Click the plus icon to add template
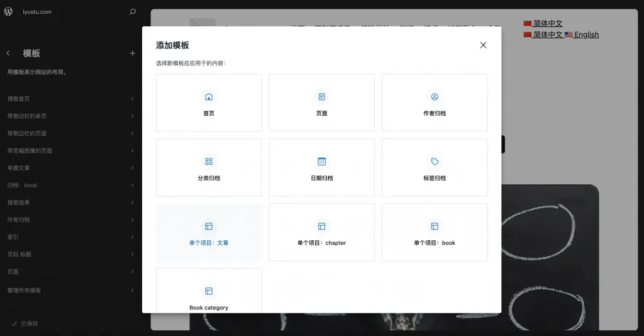The height and width of the screenshot is (336, 644). pos(132,53)
